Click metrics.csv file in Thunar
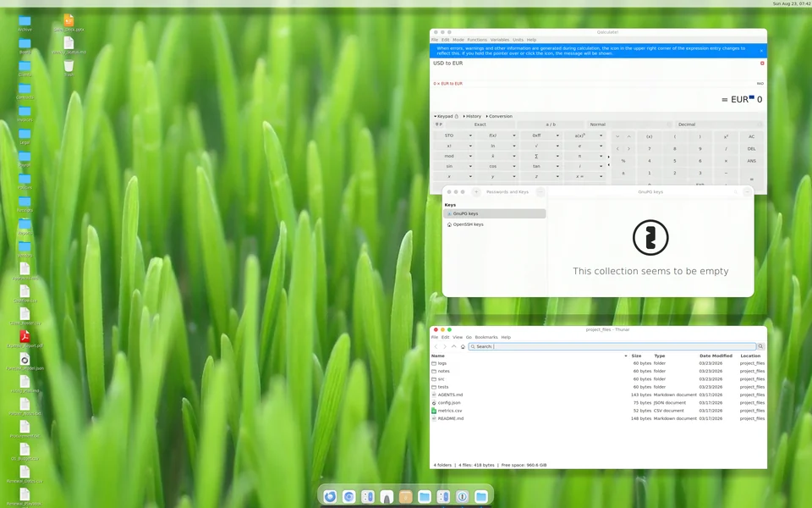 point(449,411)
